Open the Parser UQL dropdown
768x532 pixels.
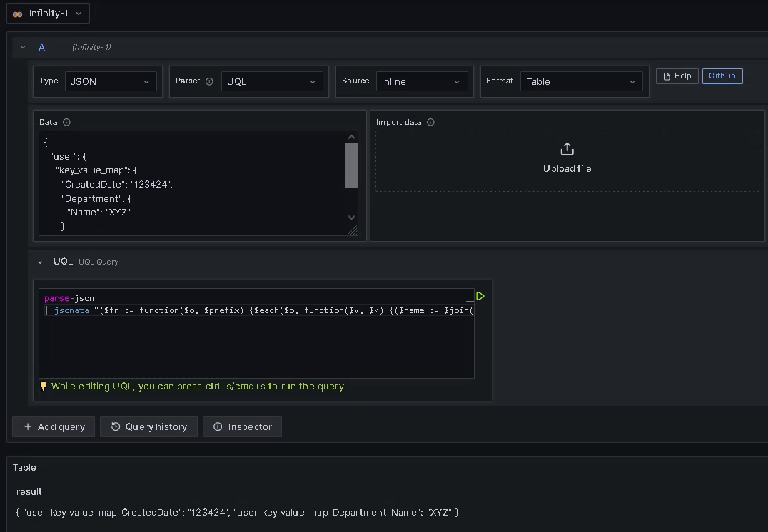pyautogui.click(x=272, y=82)
